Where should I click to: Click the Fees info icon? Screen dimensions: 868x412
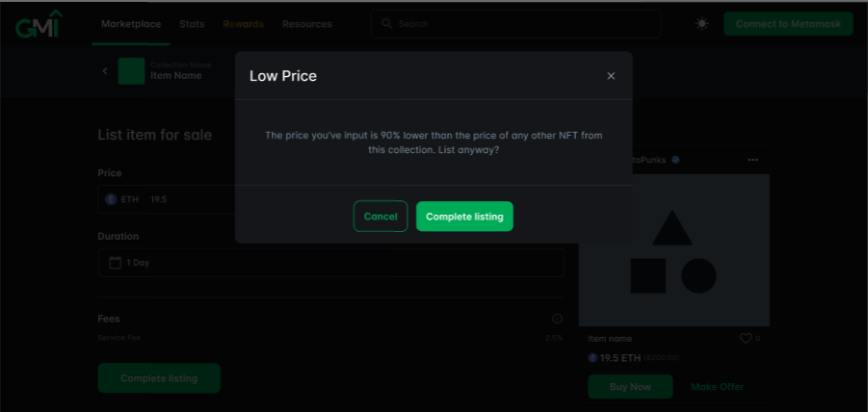coord(557,319)
